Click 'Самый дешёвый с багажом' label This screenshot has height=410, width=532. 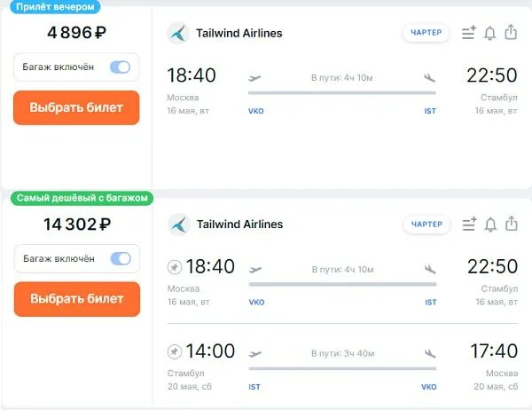[82, 198]
